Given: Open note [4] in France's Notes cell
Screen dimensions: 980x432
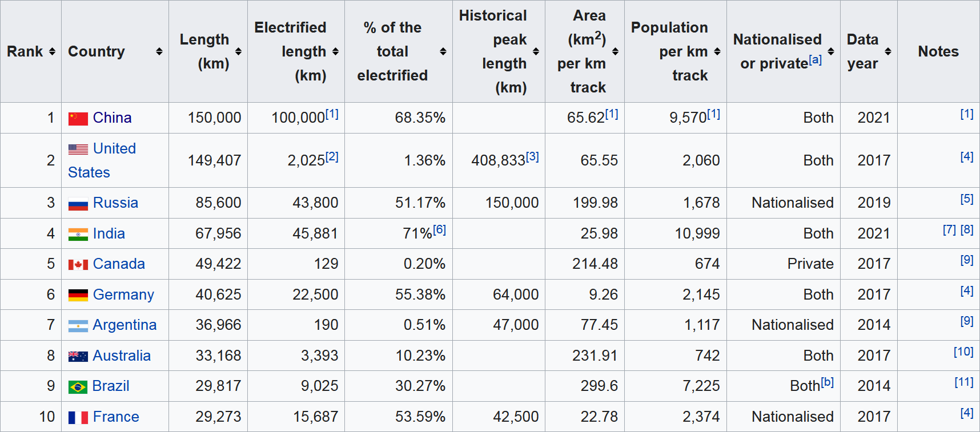Looking at the screenshot, I should (967, 413).
